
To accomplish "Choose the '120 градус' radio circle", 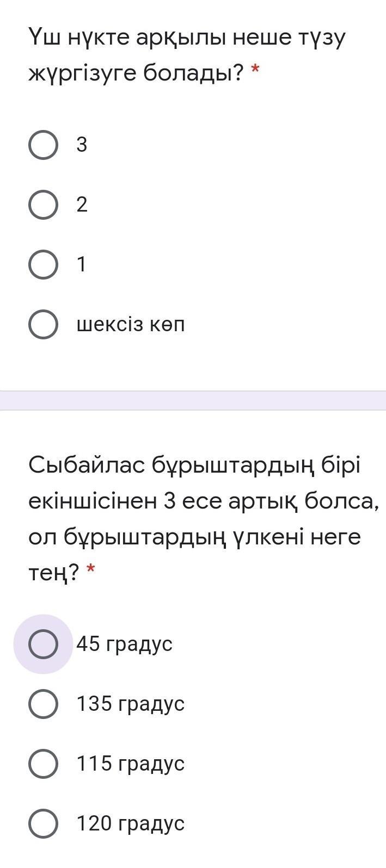I will [43, 823].
